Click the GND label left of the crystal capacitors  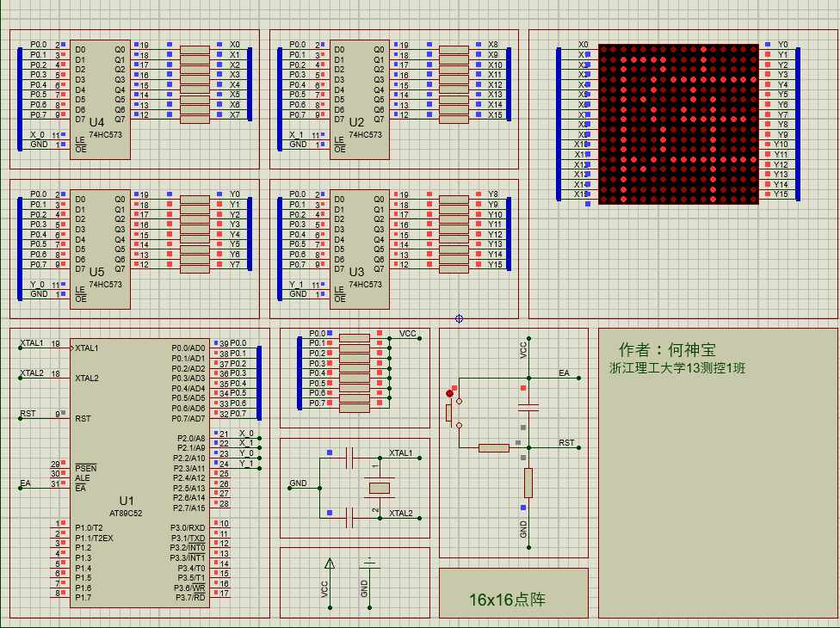tap(299, 483)
